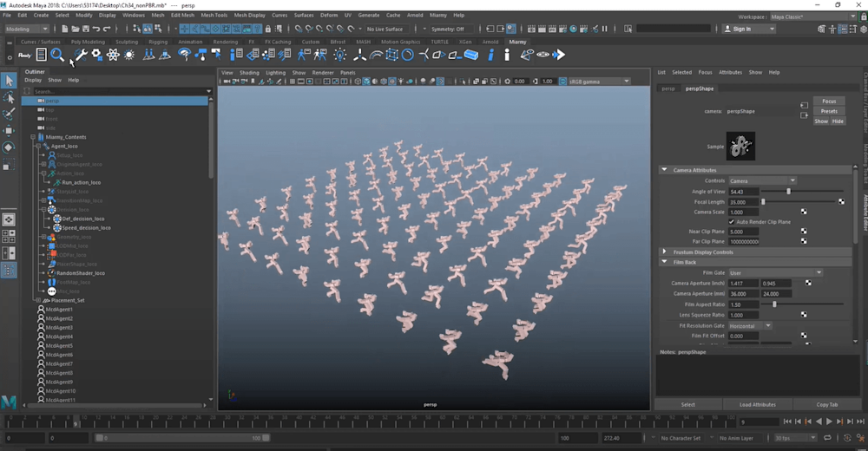Select the Rotate tool in the toolbox
This screenshot has height=451, width=868.
9,147
